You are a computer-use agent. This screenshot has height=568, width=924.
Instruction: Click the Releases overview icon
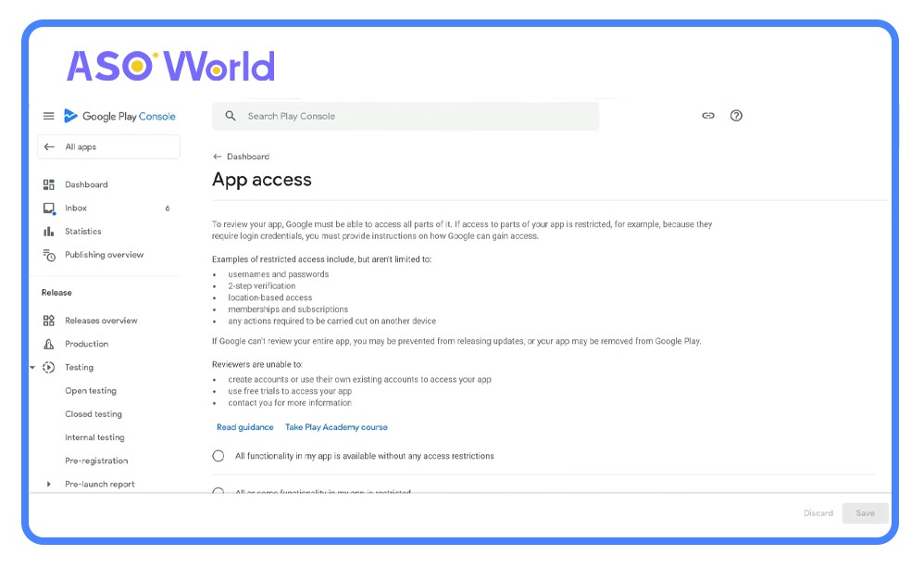[x=49, y=321]
